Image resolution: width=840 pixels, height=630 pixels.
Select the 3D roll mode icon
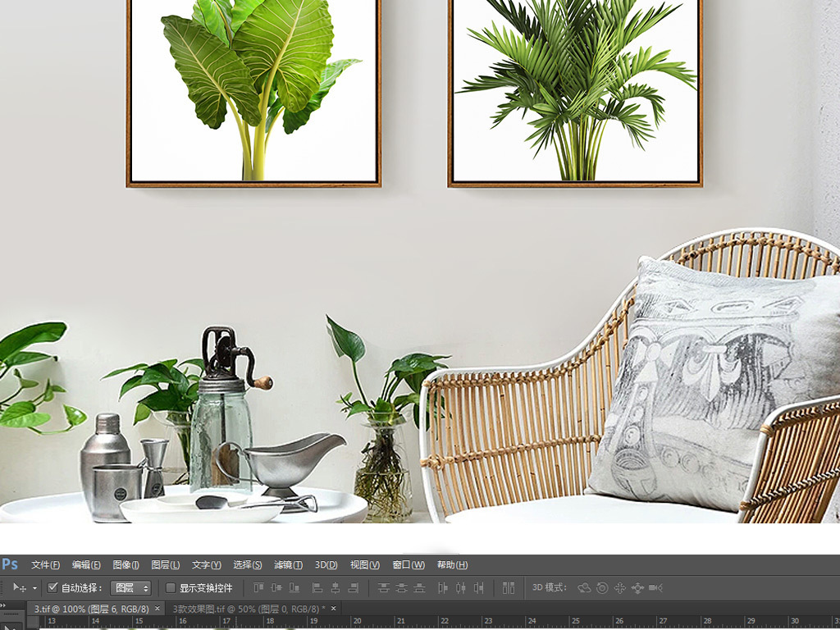coord(602,588)
